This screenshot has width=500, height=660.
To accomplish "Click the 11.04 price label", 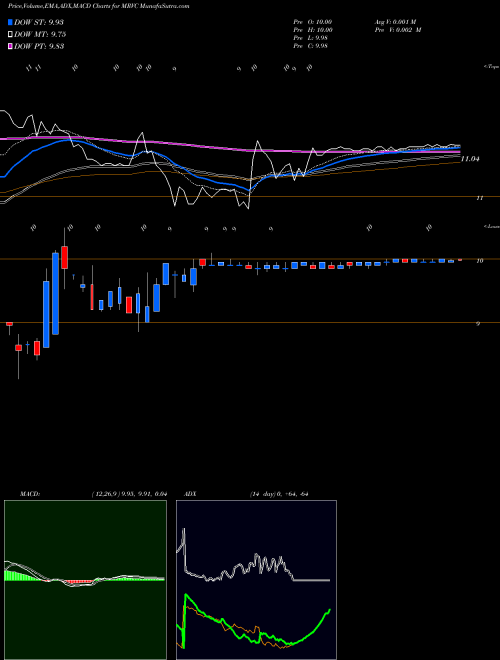I will click(470, 159).
